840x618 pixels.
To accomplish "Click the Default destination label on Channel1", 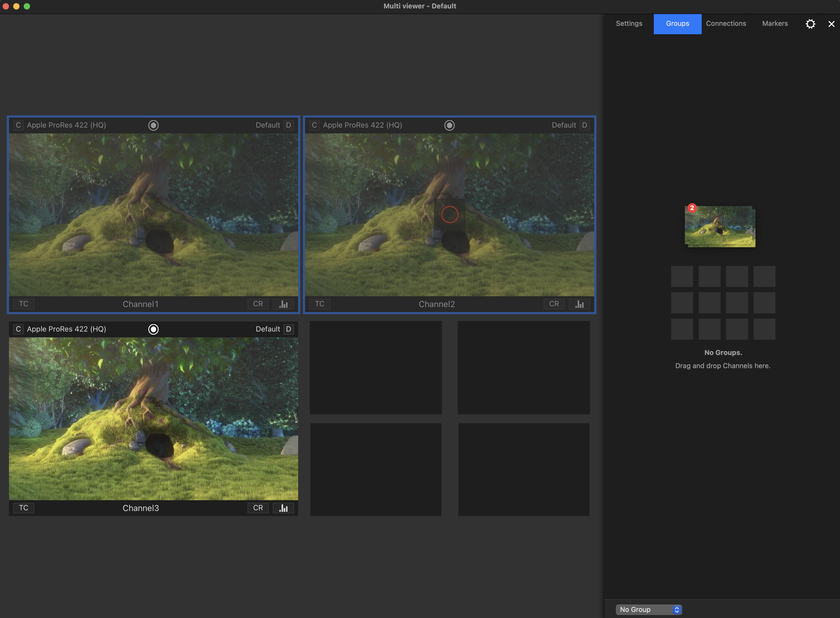I will click(268, 125).
